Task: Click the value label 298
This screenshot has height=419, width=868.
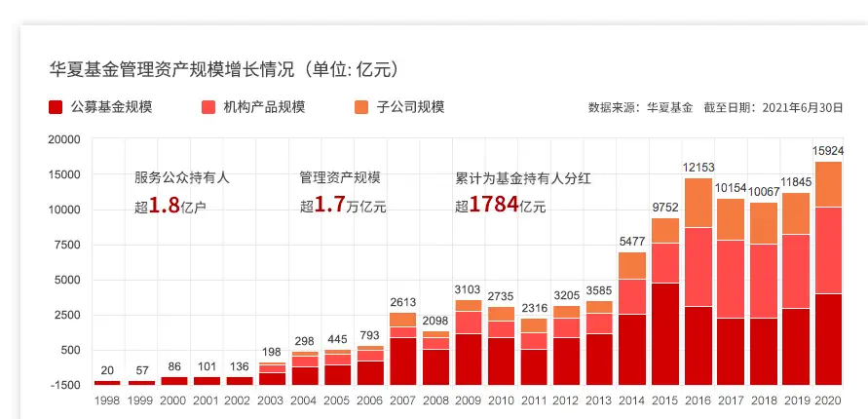Action: [305, 340]
